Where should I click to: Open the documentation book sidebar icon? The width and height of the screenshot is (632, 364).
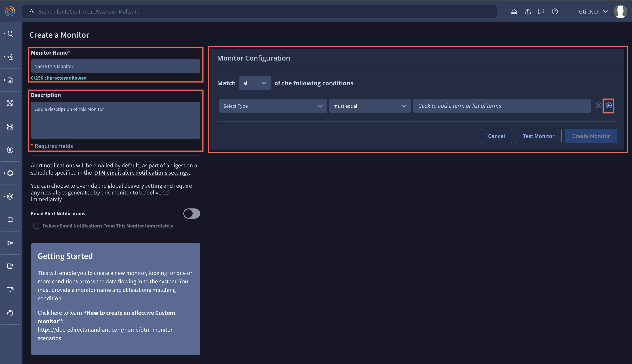[10, 289]
